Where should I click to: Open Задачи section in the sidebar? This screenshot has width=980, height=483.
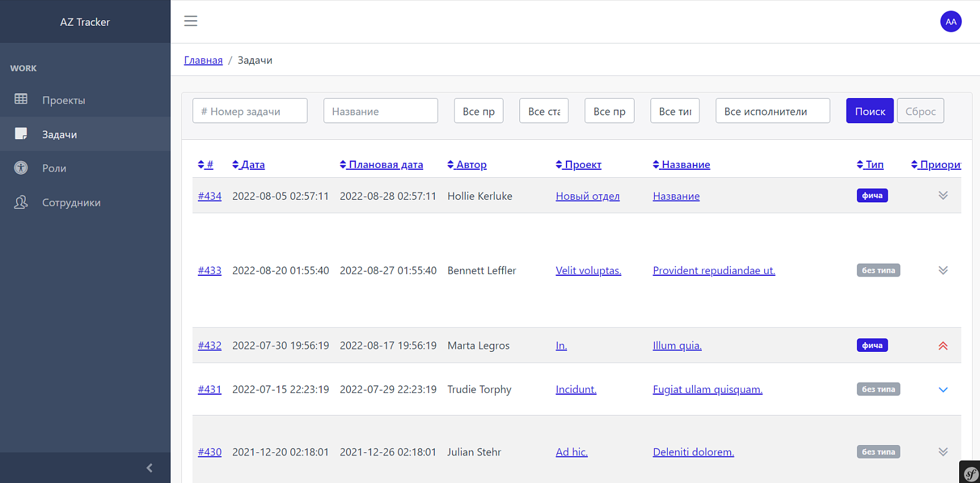[85, 134]
